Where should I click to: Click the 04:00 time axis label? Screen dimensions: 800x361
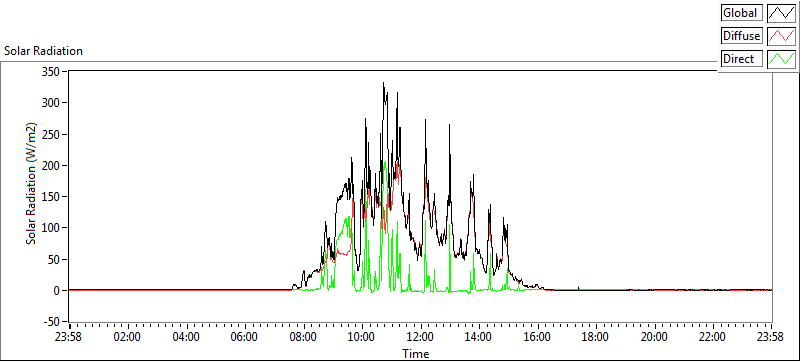[x=186, y=337]
